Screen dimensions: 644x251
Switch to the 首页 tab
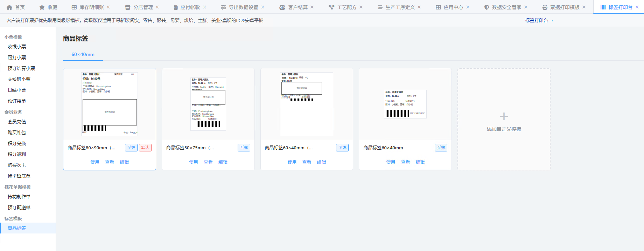tap(16, 7)
